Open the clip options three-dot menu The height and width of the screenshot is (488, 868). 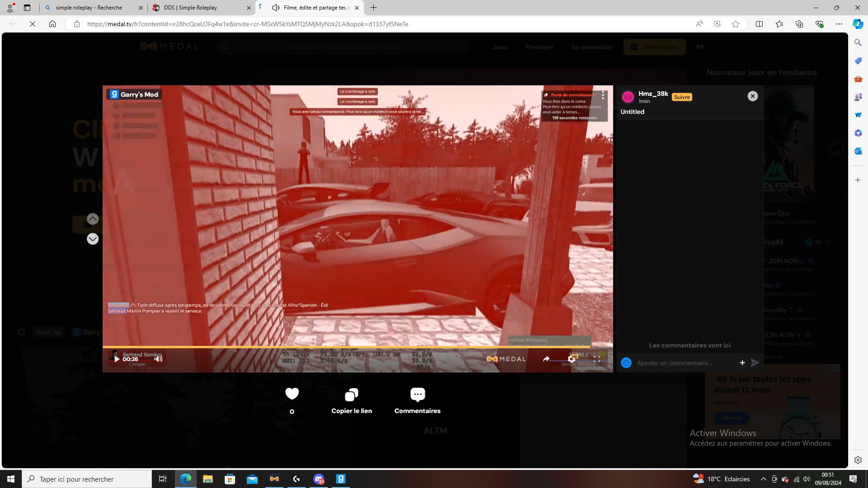point(603,95)
